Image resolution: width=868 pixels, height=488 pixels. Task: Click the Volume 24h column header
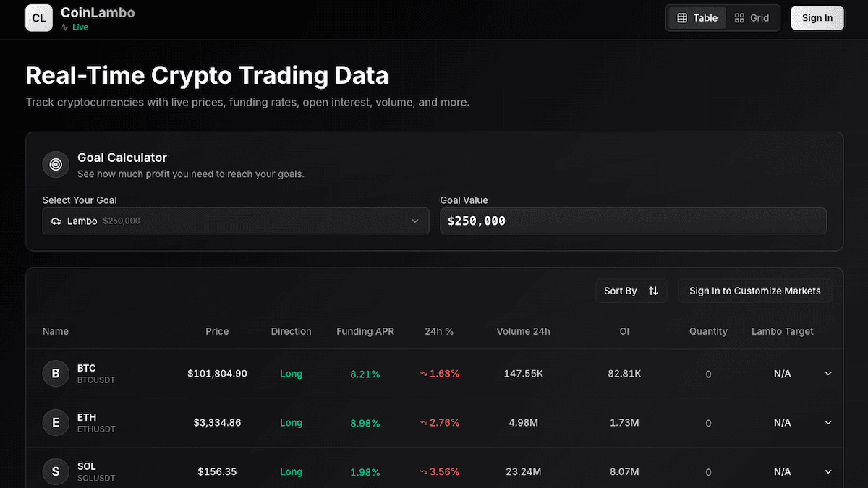click(x=523, y=331)
